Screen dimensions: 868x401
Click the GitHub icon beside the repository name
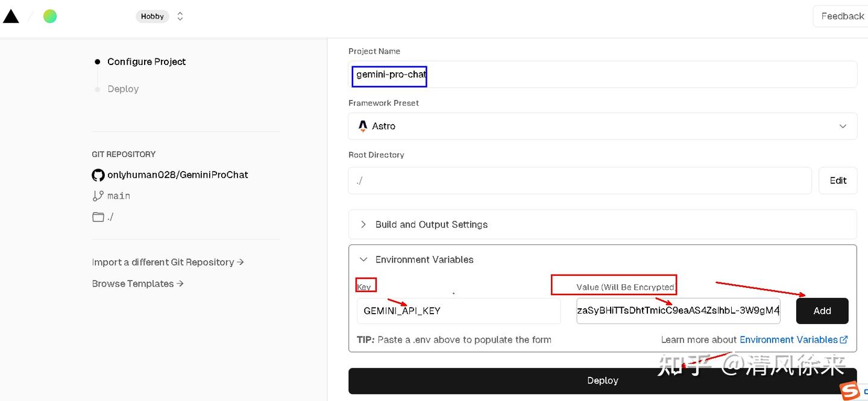click(x=98, y=175)
